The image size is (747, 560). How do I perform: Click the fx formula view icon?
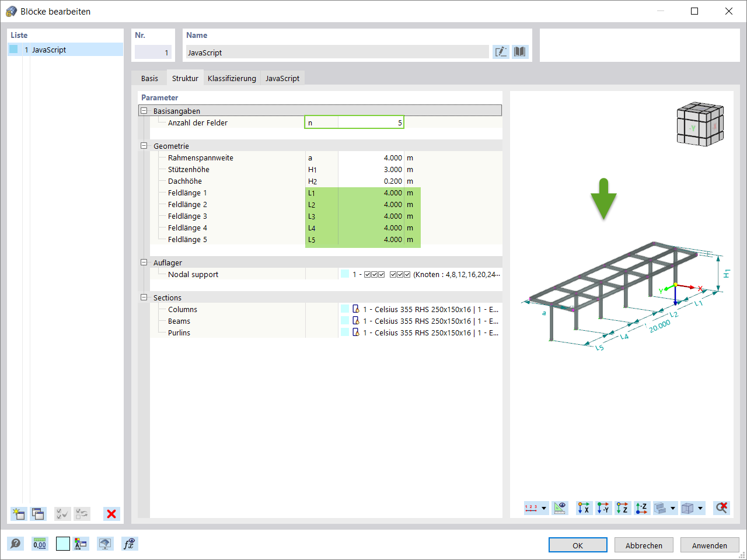[130, 544]
